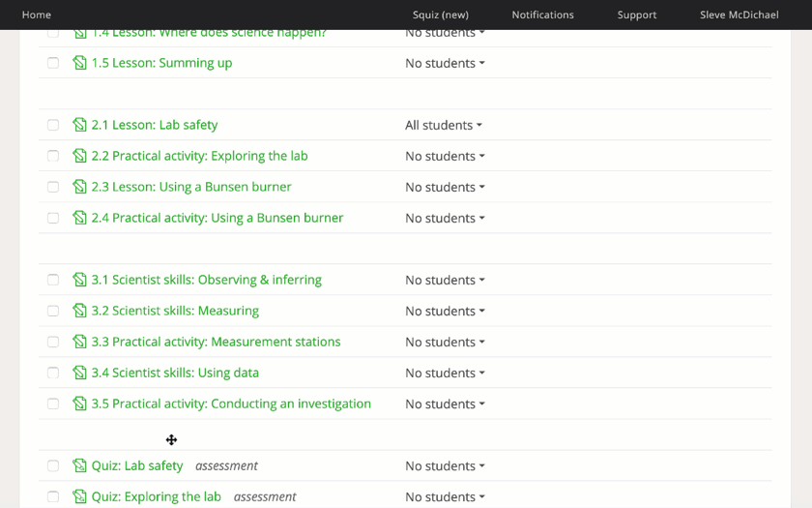812x508 pixels.
Task: Tick the checkbox for 2.1 Lesson: Lab safety
Action: tap(53, 125)
